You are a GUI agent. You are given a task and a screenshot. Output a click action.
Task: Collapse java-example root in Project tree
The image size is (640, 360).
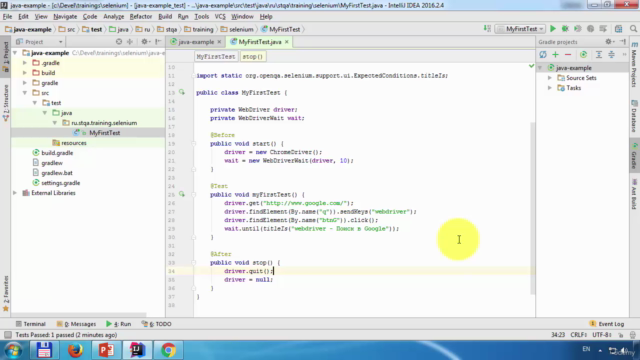click(x=15, y=53)
